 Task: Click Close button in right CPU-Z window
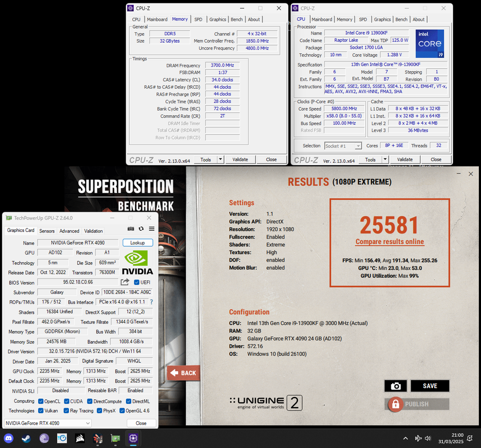click(436, 159)
